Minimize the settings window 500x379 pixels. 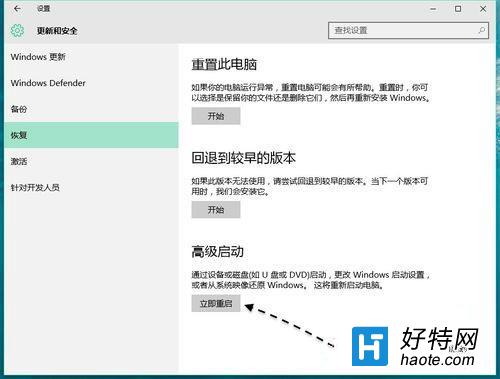point(433,9)
